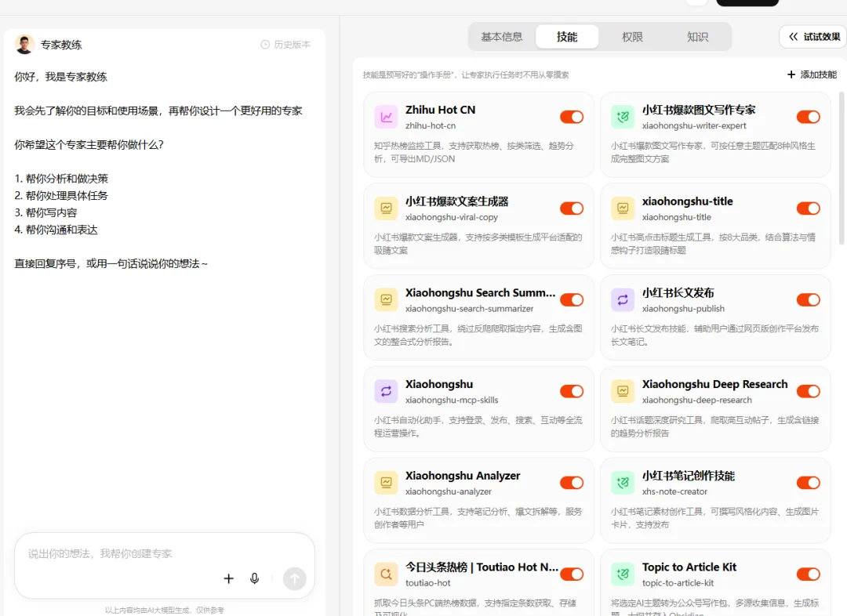Turn off the 小红书长文发布 toggle
The height and width of the screenshot is (616, 847).
[x=808, y=299]
